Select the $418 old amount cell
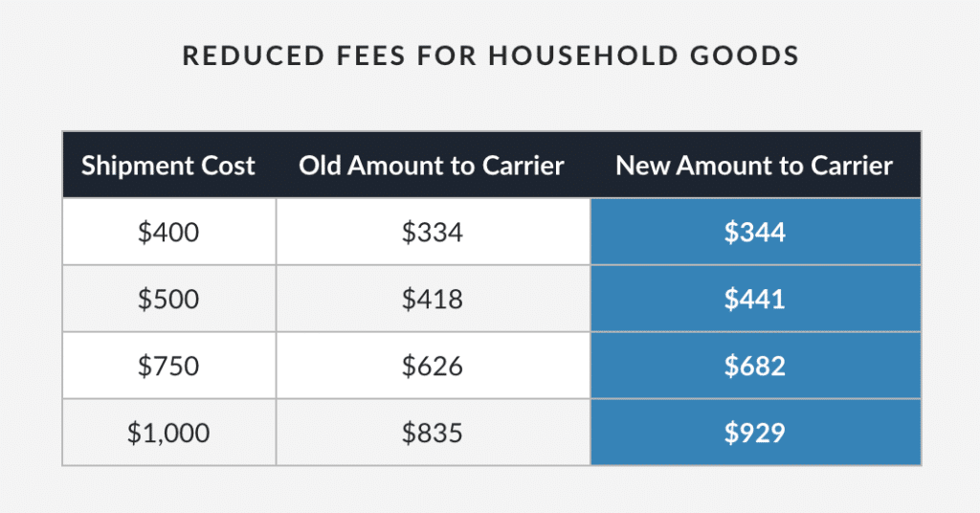The image size is (980, 513). 432,299
